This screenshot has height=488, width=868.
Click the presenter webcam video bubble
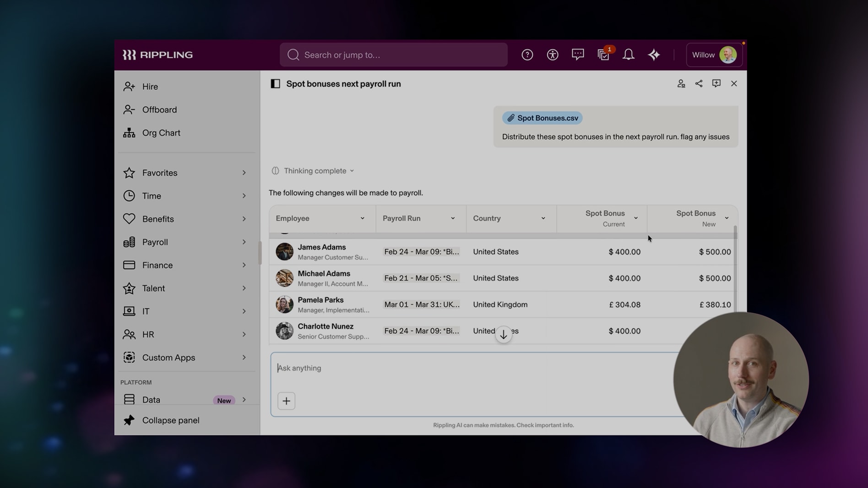click(741, 380)
